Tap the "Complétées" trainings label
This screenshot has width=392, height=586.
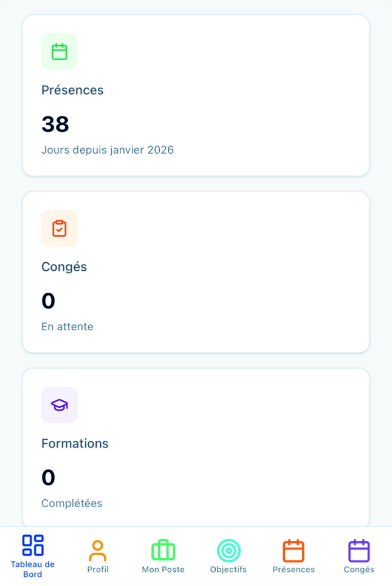pyautogui.click(x=72, y=503)
